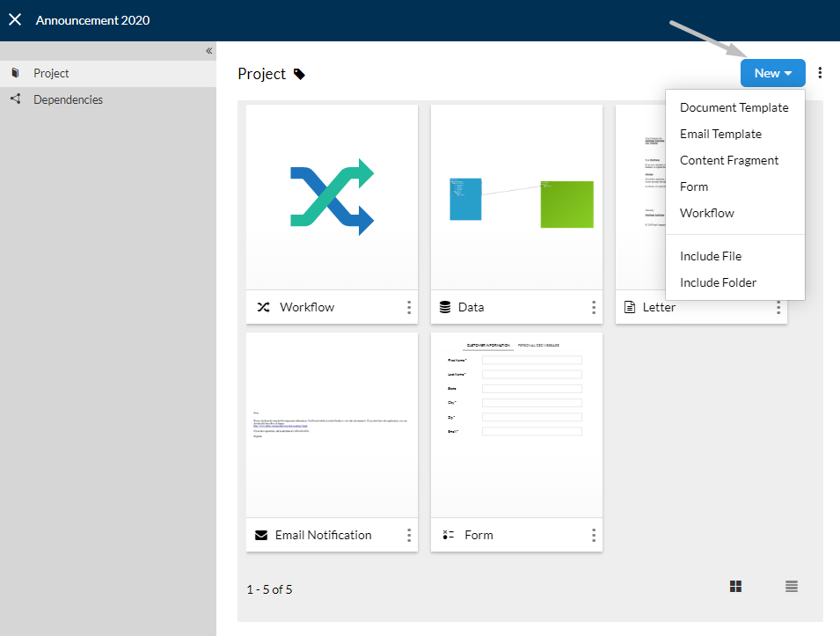Image resolution: width=840 pixels, height=636 pixels.
Task: Open the Project sidebar item
Action: 107,73
